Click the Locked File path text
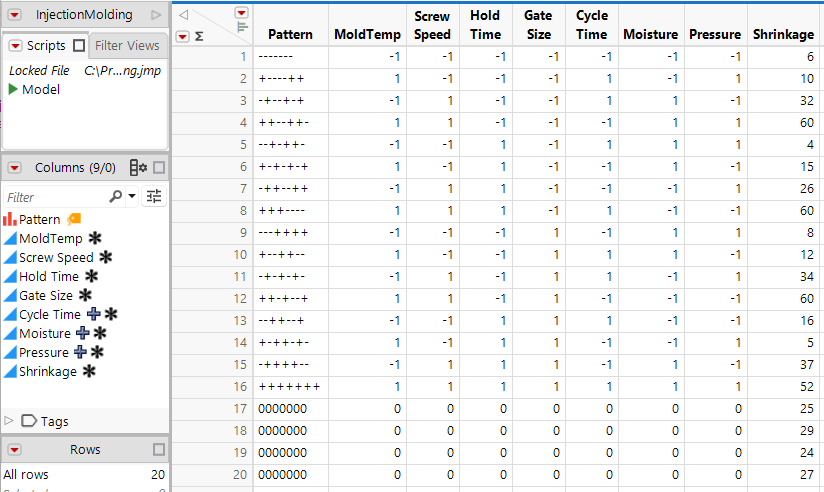This screenshot has width=824, height=492. tap(122, 70)
